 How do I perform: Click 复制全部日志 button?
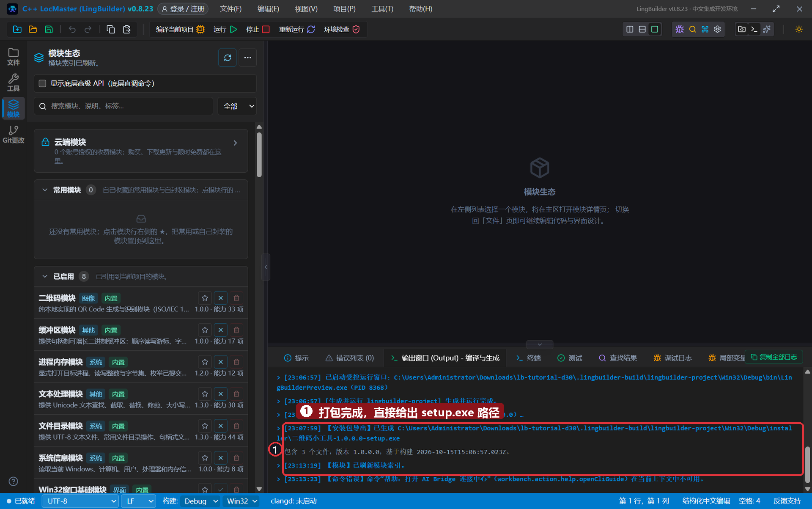[x=774, y=357]
